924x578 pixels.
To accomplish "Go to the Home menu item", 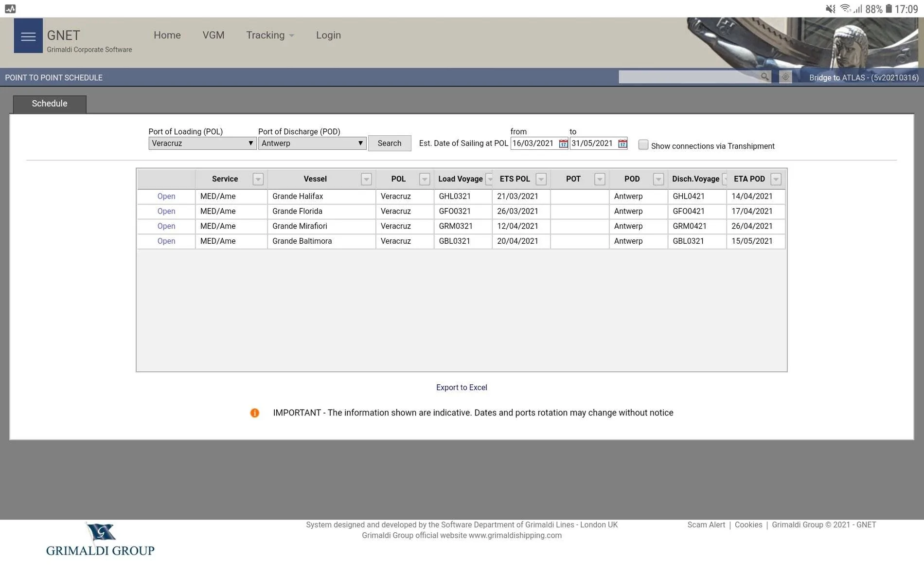I will (x=167, y=35).
